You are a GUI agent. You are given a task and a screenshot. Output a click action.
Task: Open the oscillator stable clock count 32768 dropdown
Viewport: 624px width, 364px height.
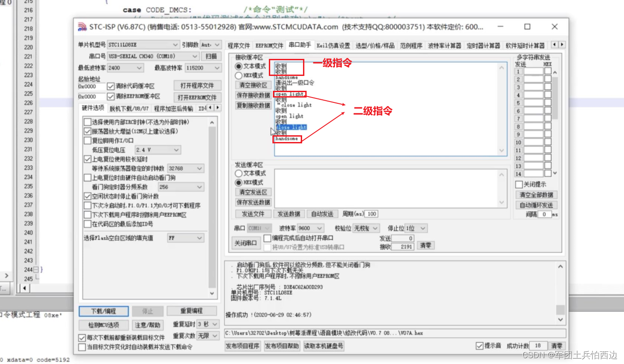[185, 168]
